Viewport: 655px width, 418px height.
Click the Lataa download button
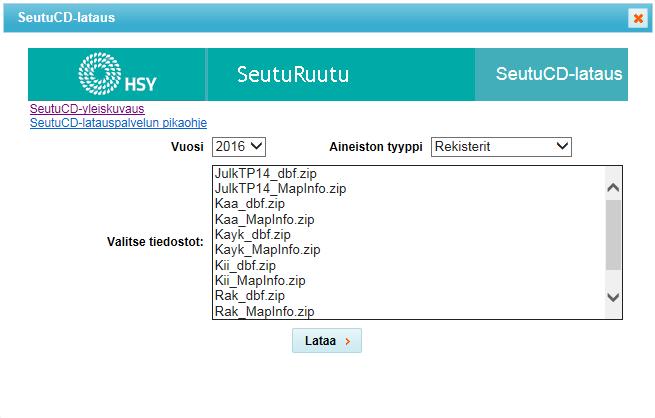(x=327, y=341)
